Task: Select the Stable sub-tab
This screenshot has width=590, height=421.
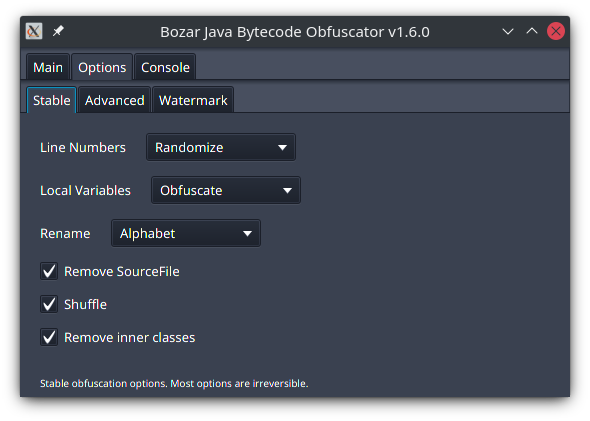Action: 52,100
